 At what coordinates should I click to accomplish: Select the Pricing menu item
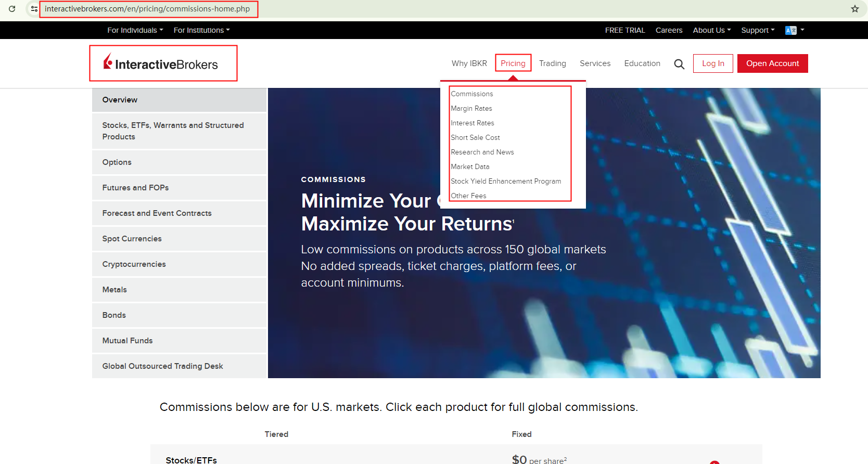(513, 63)
